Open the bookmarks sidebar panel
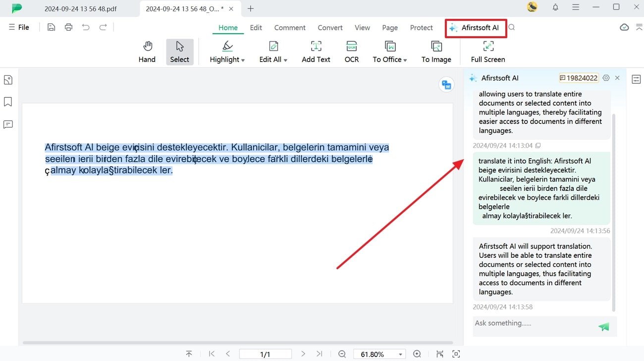 coord(8,102)
